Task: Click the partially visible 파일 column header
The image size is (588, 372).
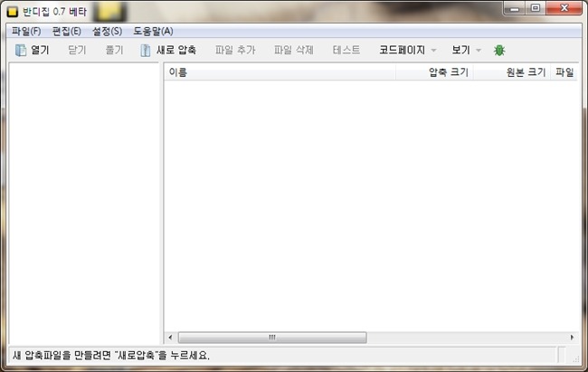Action: tap(564, 72)
